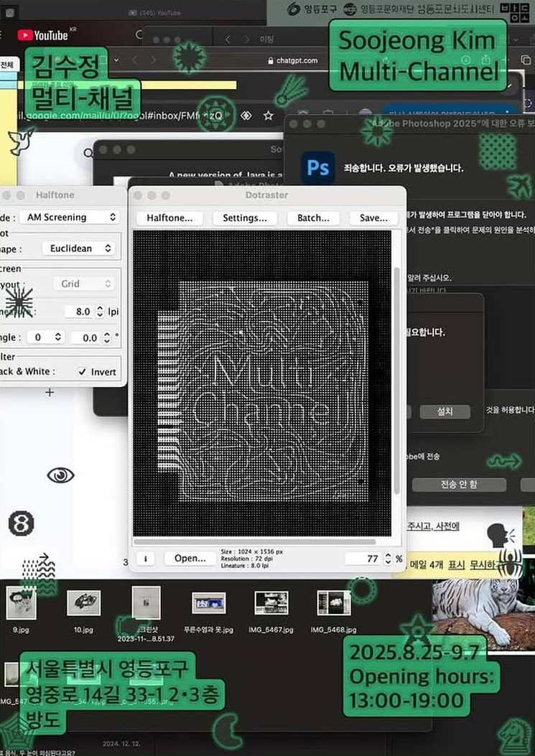Click the zoom percentage field showing 77
This screenshot has width=535, height=756.
tap(364, 559)
